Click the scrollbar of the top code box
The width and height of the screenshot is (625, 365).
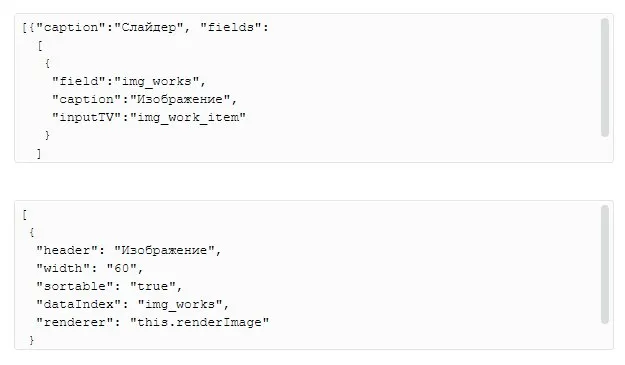point(605,78)
